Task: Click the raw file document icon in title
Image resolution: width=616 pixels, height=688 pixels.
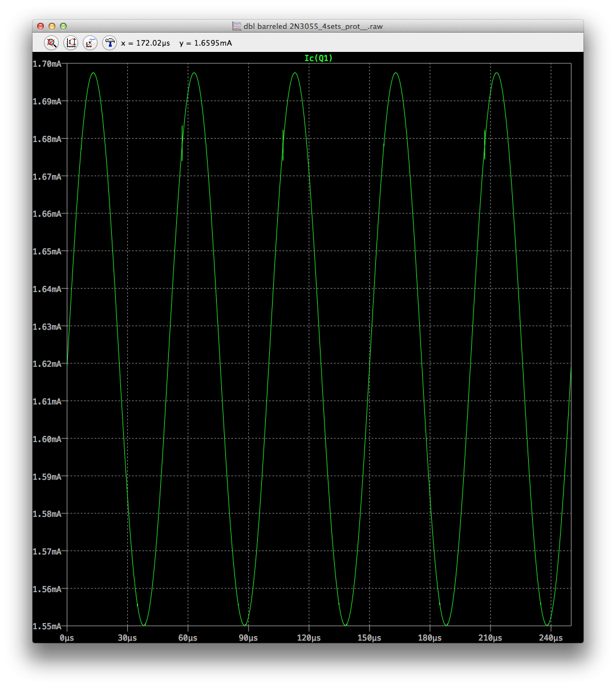Action: tap(237, 26)
